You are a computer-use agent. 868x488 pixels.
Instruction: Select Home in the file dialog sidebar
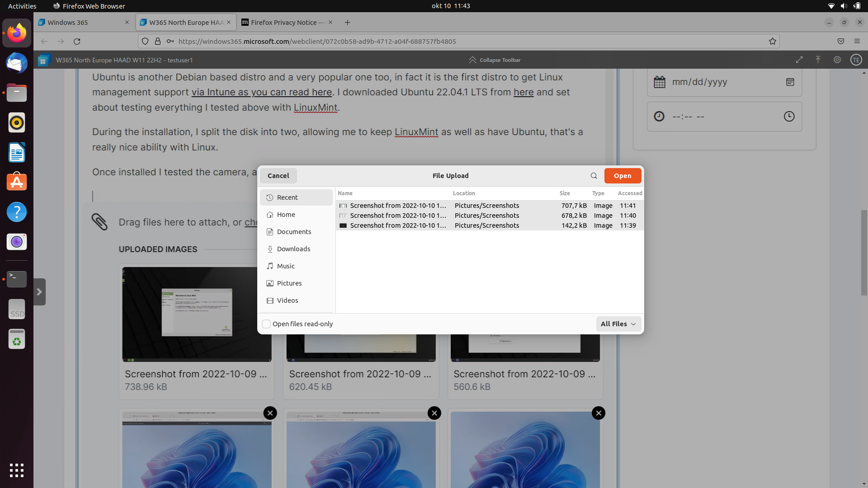pos(296,215)
